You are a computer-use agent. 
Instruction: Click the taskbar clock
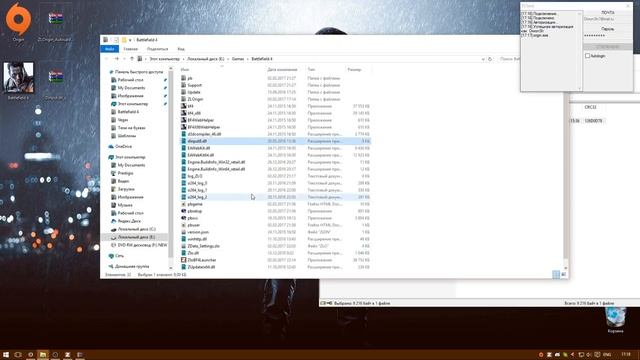click(x=626, y=355)
